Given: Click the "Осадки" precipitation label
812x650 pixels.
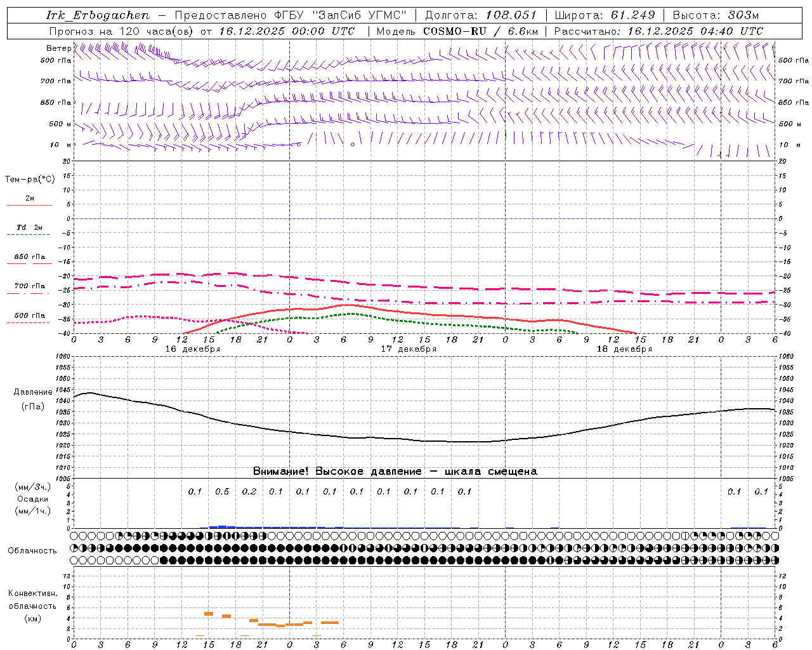Looking at the screenshot, I should point(33,499).
